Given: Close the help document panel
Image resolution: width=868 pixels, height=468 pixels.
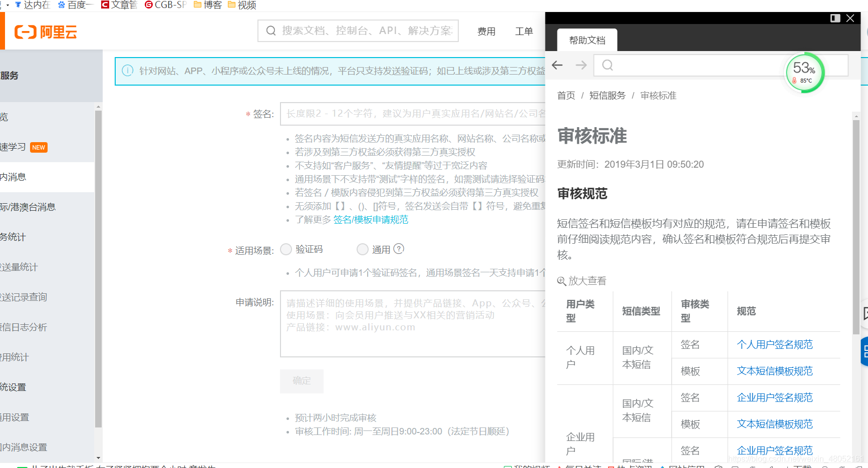Looking at the screenshot, I should click(850, 18).
